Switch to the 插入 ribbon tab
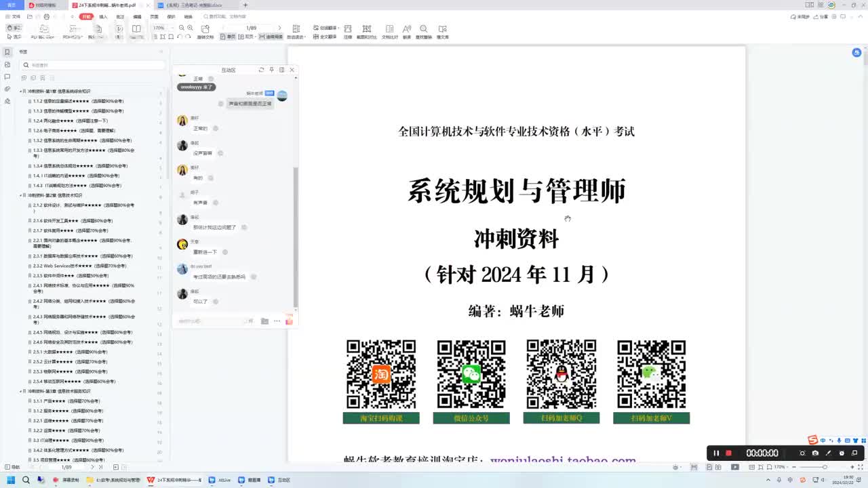868x488 pixels. pos(103,16)
